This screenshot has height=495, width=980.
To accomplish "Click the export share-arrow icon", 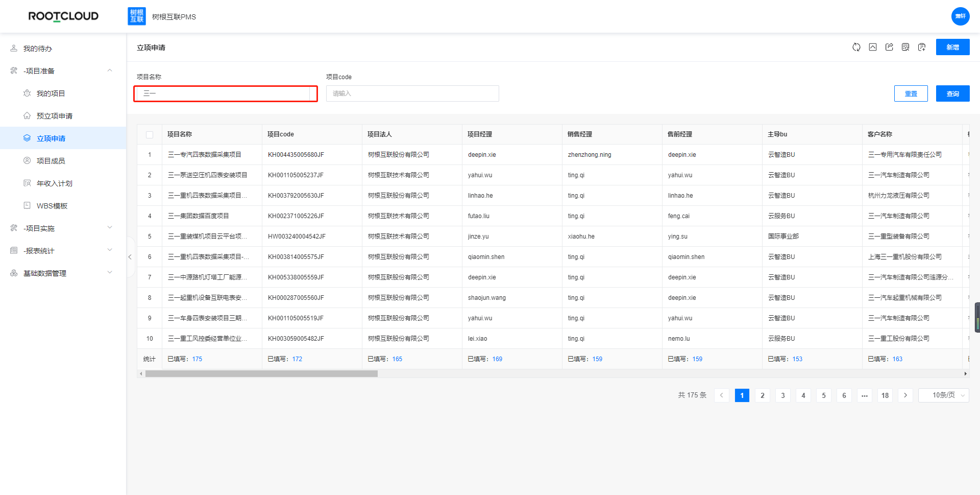I will (x=889, y=47).
